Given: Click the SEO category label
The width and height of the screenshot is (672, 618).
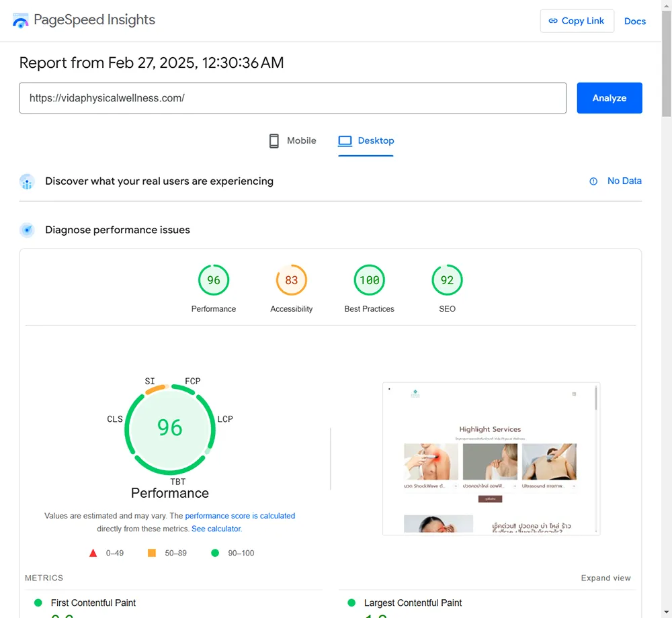Looking at the screenshot, I should 447,309.
